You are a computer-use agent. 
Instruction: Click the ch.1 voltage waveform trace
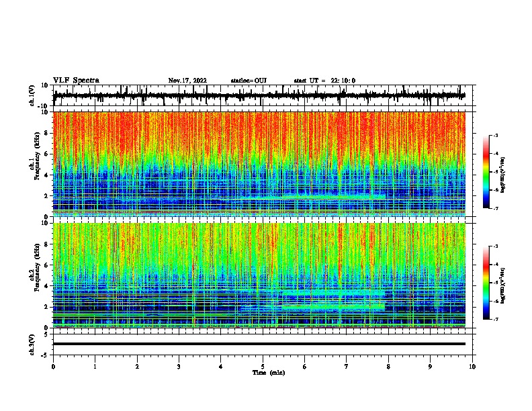259,95
